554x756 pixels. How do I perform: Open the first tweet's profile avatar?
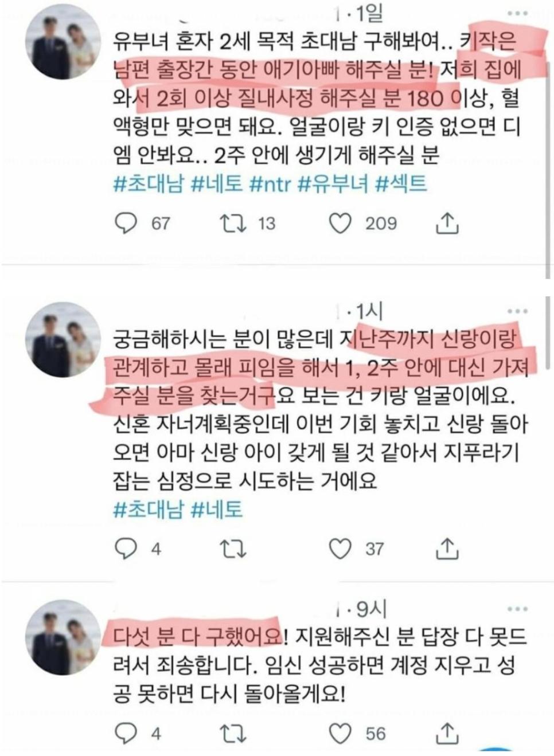pos(64,45)
